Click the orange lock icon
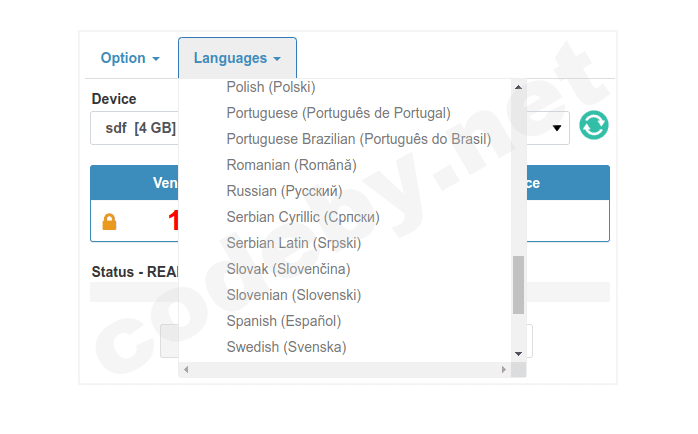Screen dimensions: 698x434 click(109, 221)
